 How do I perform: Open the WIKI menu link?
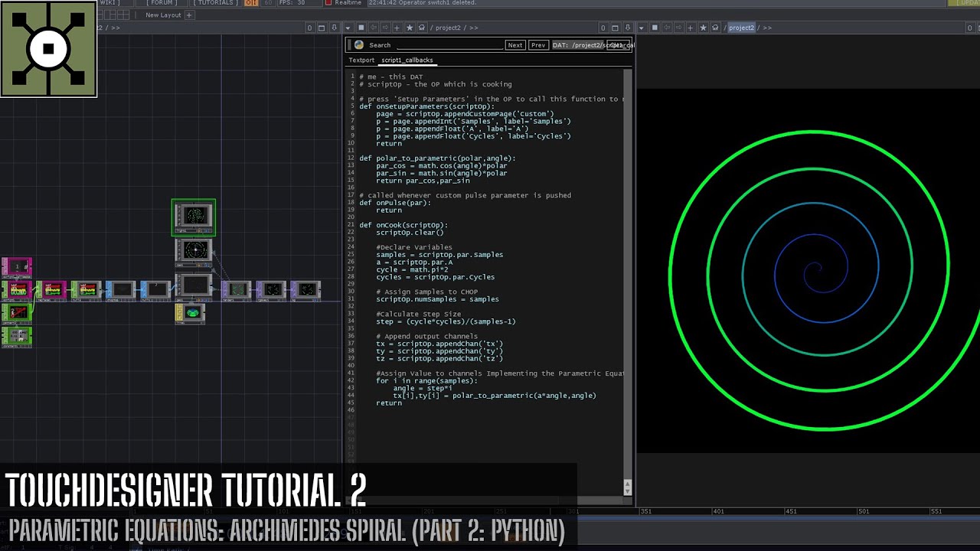[109, 3]
